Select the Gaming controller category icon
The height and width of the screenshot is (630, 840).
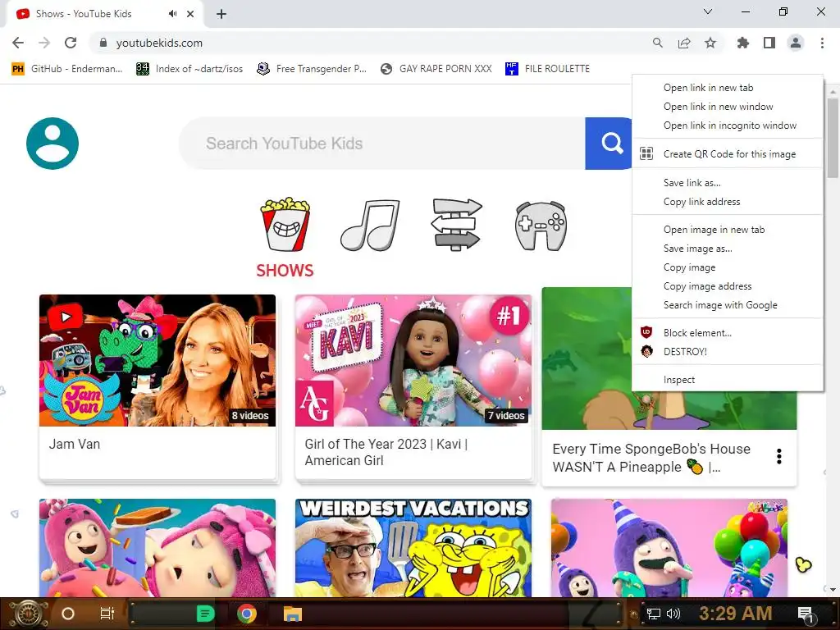coord(541,226)
